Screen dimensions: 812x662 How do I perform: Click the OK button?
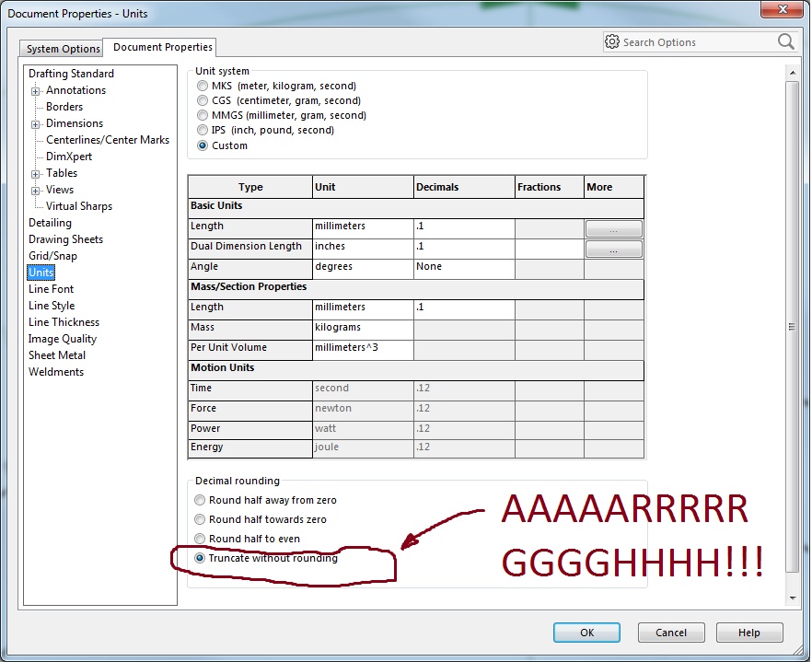pyautogui.click(x=586, y=633)
